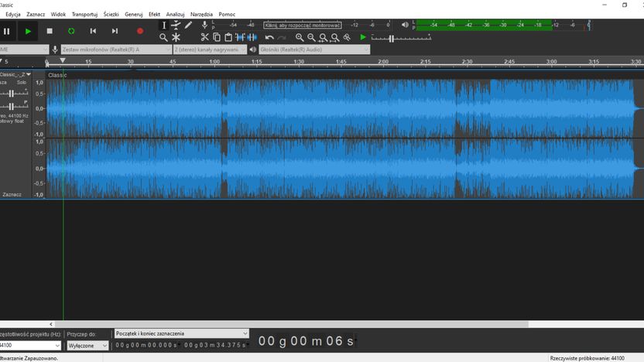
Task: Click the Pause transport button
Action: pyautogui.click(x=6, y=31)
